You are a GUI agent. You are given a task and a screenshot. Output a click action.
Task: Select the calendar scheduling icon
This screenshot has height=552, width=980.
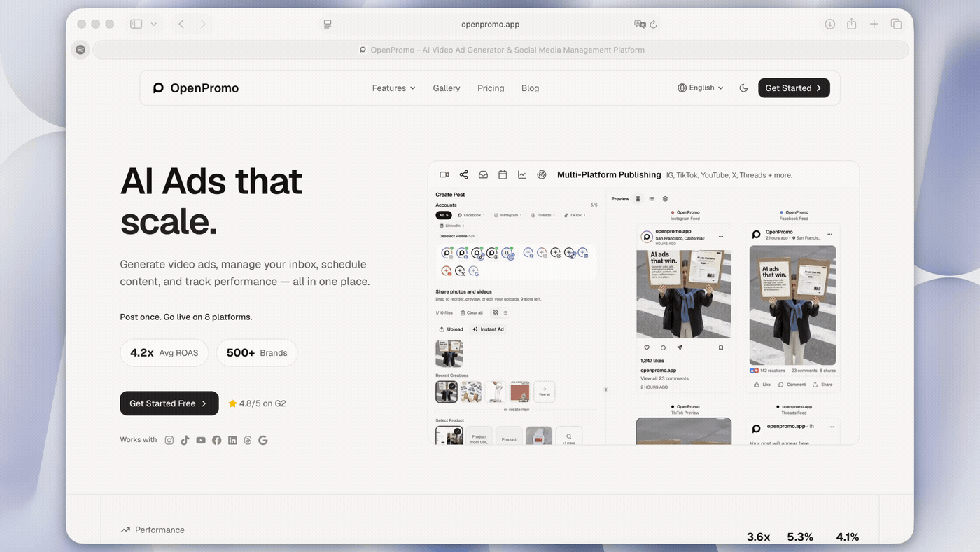click(503, 175)
